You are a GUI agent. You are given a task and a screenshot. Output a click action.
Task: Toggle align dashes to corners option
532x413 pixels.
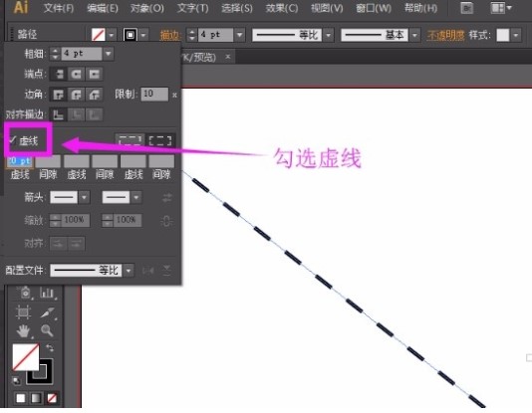pyautogui.click(x=160, y=140)
